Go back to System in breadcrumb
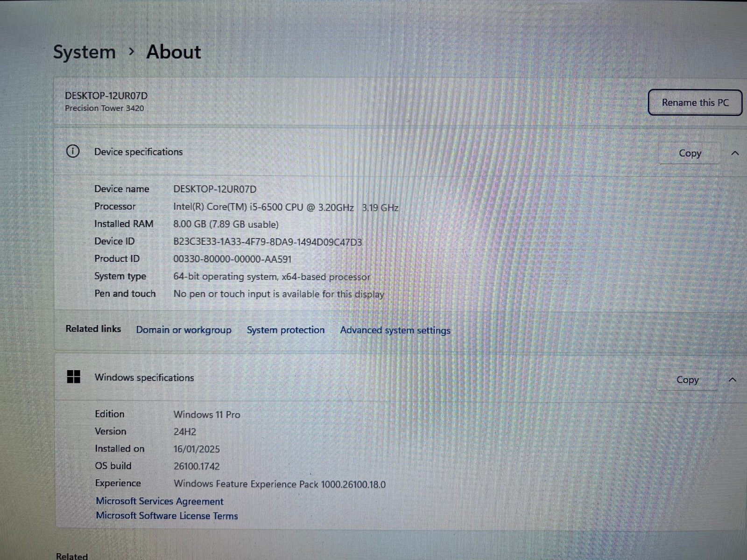This screenshot has height=560, width=747. coord(84,52)
